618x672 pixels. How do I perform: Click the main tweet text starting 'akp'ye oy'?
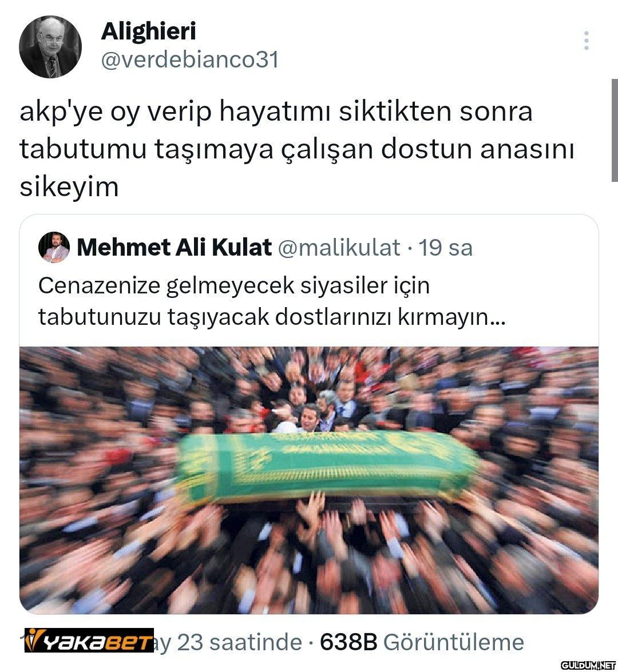[x=297, y=149]
